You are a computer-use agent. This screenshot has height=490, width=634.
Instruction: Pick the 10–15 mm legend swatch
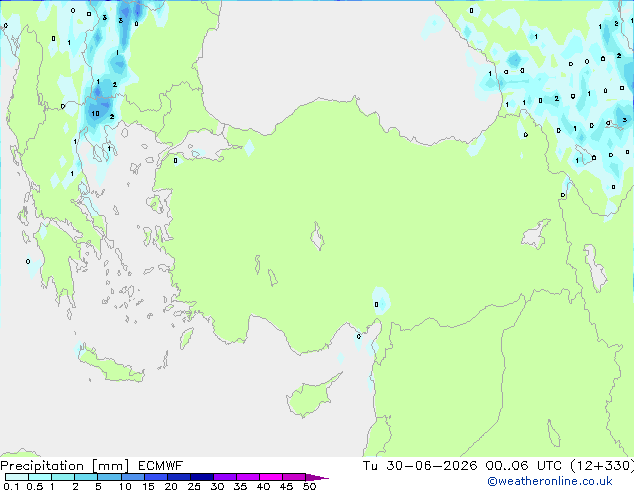tap(132, 477)
